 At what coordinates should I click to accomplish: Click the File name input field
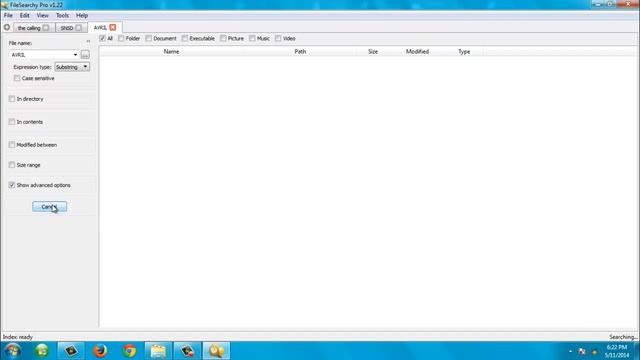click(41, 55)
